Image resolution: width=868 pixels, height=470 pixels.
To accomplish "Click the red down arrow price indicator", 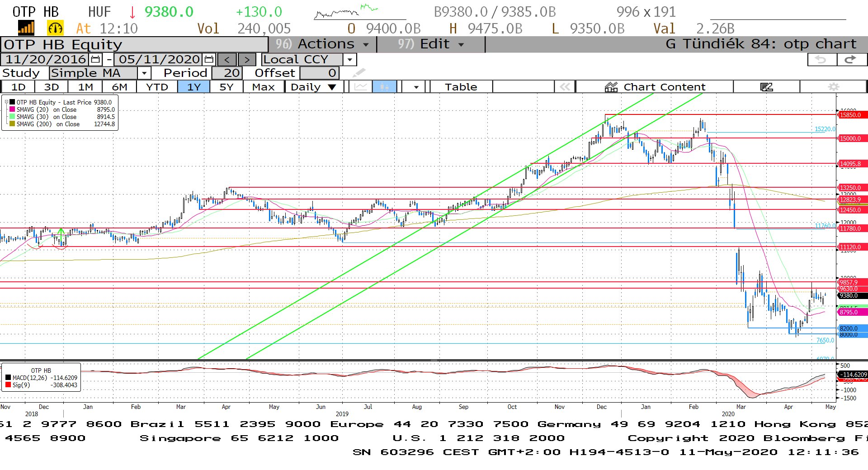I will click(x=132, y=12).
